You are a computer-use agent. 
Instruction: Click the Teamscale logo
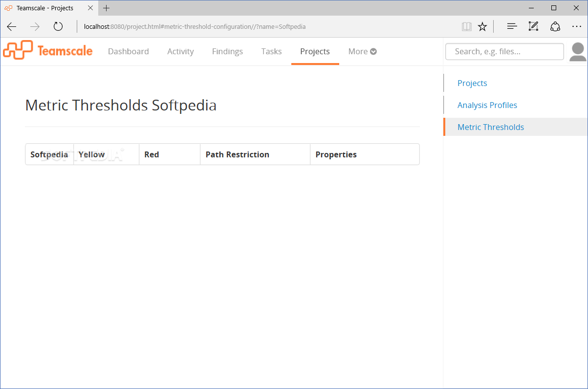[47, 50]
